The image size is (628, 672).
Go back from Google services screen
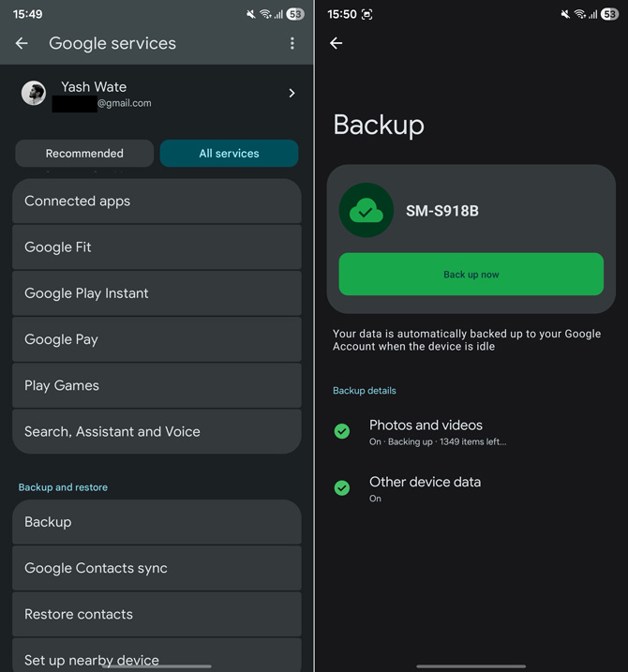pos(22,43)
